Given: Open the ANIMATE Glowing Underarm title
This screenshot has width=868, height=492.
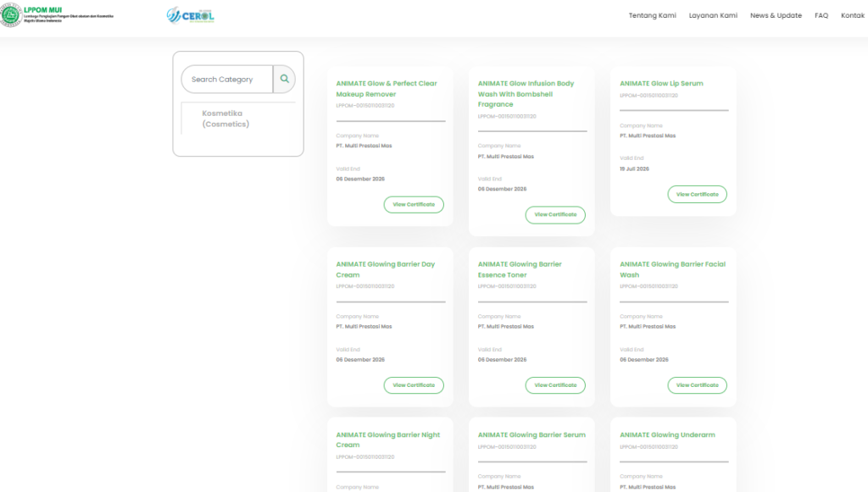Looking at the screenshot, I should [667, 435].
